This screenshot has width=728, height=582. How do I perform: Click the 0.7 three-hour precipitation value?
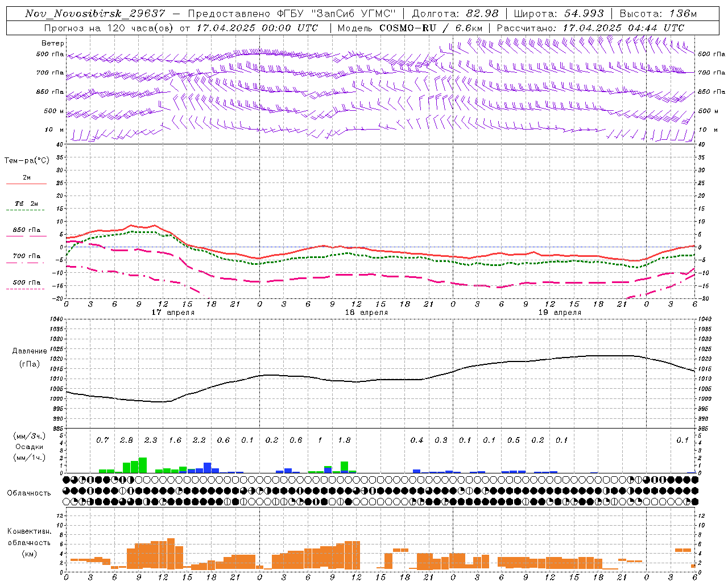[x=102, y=440]
